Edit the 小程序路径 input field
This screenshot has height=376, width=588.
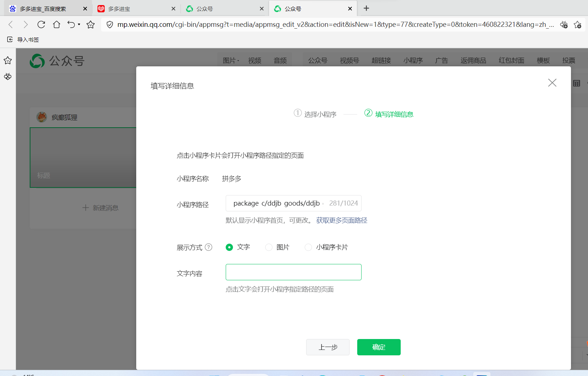(293, 203)
